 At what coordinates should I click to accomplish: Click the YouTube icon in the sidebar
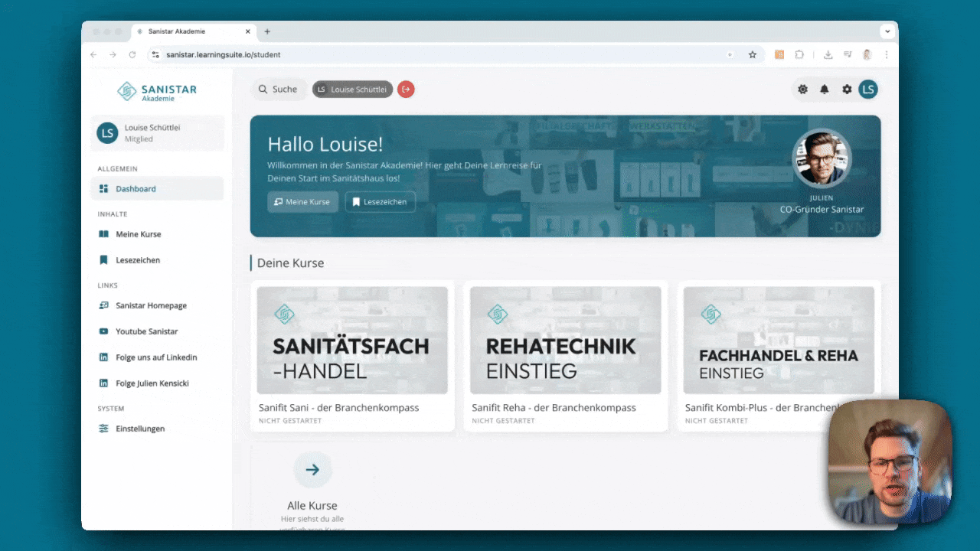click(x=103, y=331)
